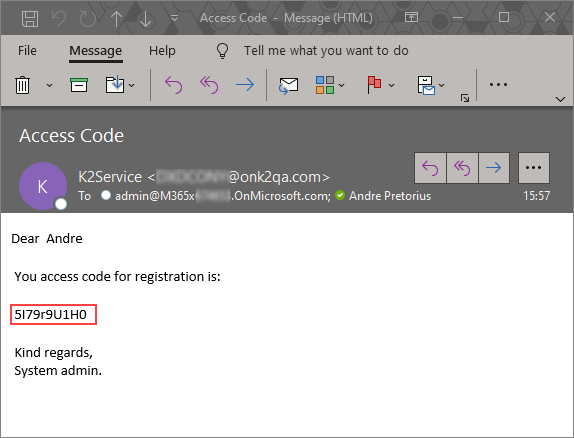This screenshot has height=438, width=574.
Task: Click the Reply All icon in the ribbon
Action: coord(209,85)
